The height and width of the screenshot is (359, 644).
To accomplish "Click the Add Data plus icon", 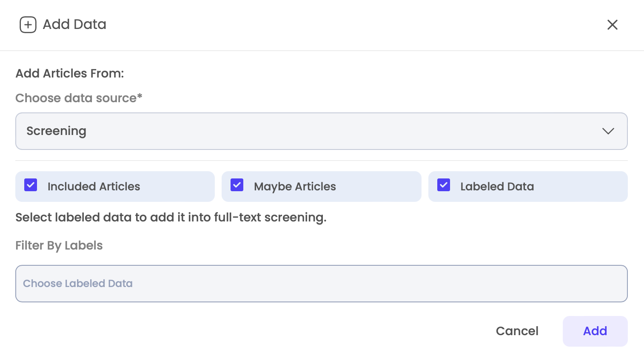I will (28, 24).
